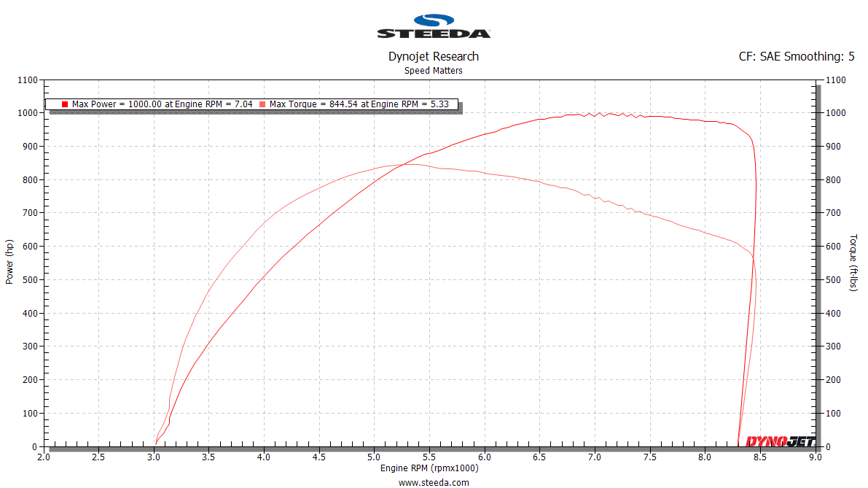Click the CF: SAE Smoothing: 5 label
Screen dimensions: 868x488
797,56
